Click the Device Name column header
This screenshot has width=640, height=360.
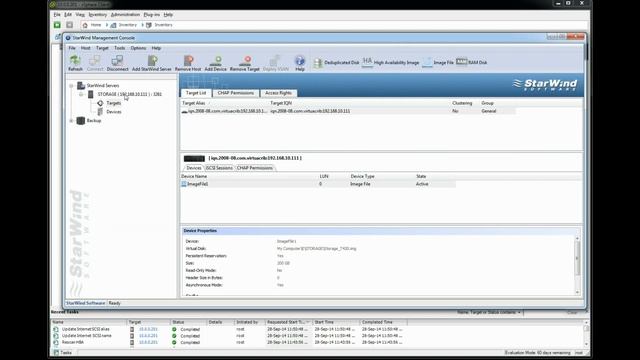(249, 176)
